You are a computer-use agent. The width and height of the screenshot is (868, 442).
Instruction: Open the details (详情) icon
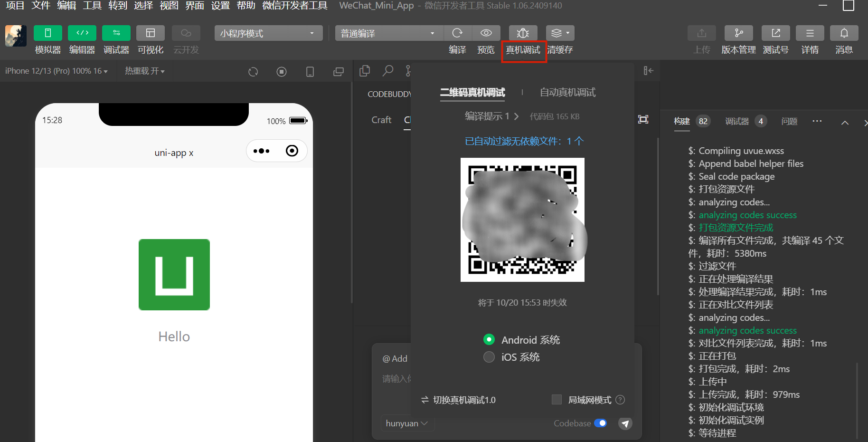point(810,33)
